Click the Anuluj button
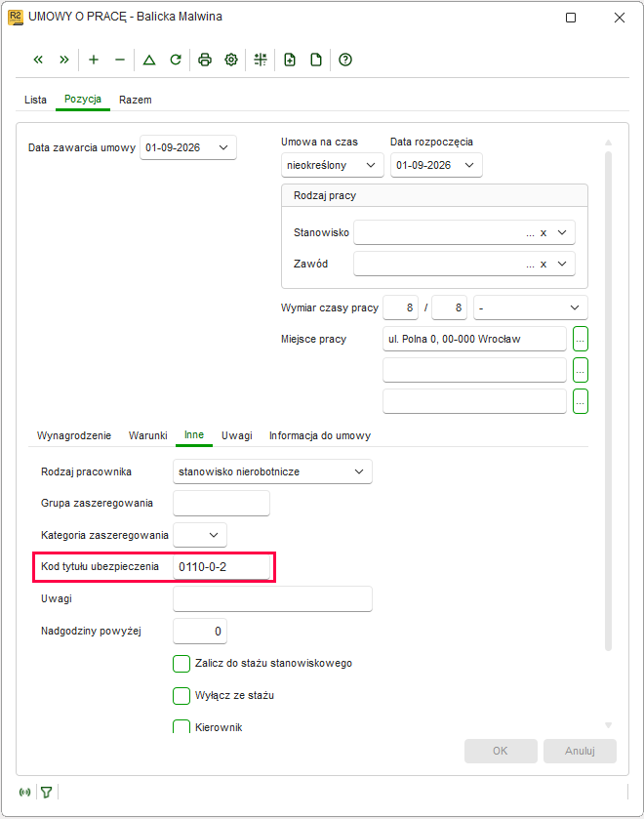 580,751
